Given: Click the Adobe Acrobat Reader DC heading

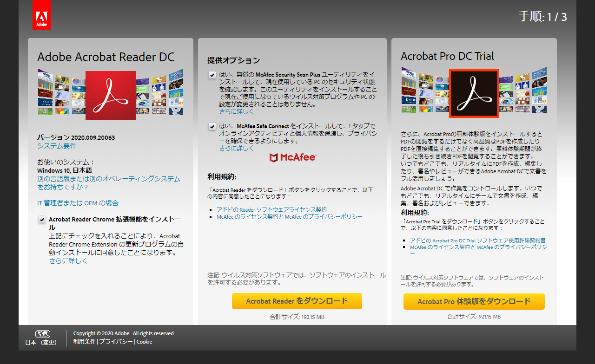Looking at the screenshot, I should click(106, 57).
